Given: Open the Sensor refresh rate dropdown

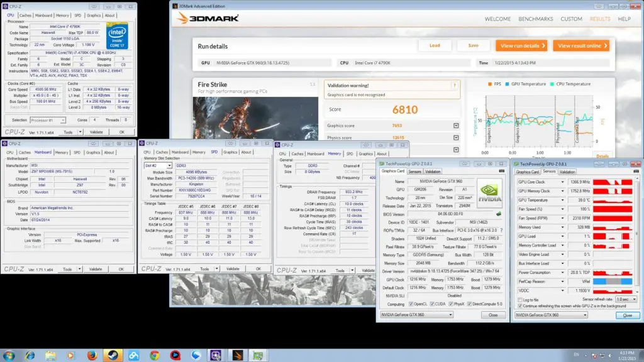Looking at the screenshot, I should coord(626,299).
